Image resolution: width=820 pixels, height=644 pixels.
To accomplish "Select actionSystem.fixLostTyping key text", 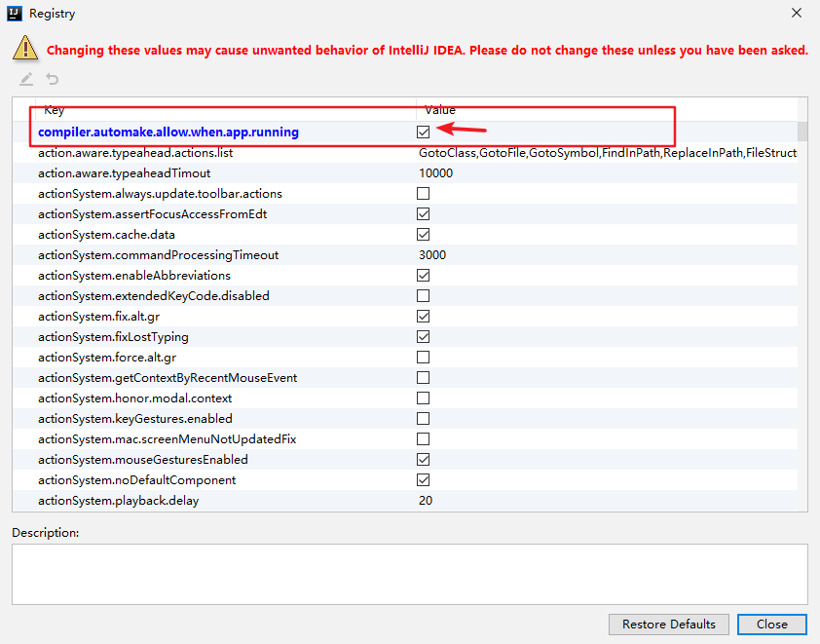I will pyautogui.click(x=114, y=336).
